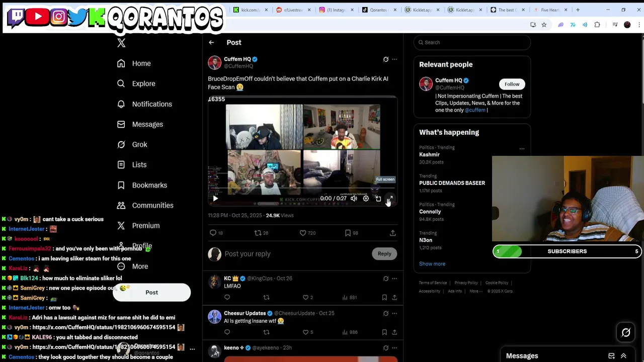Expand the More menu in sidebar

point(133,266)
